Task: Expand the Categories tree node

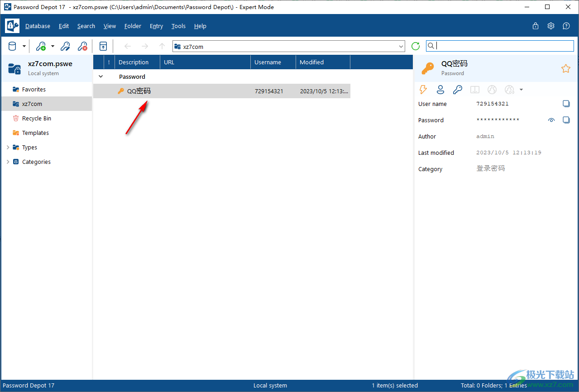Action: 8,162
